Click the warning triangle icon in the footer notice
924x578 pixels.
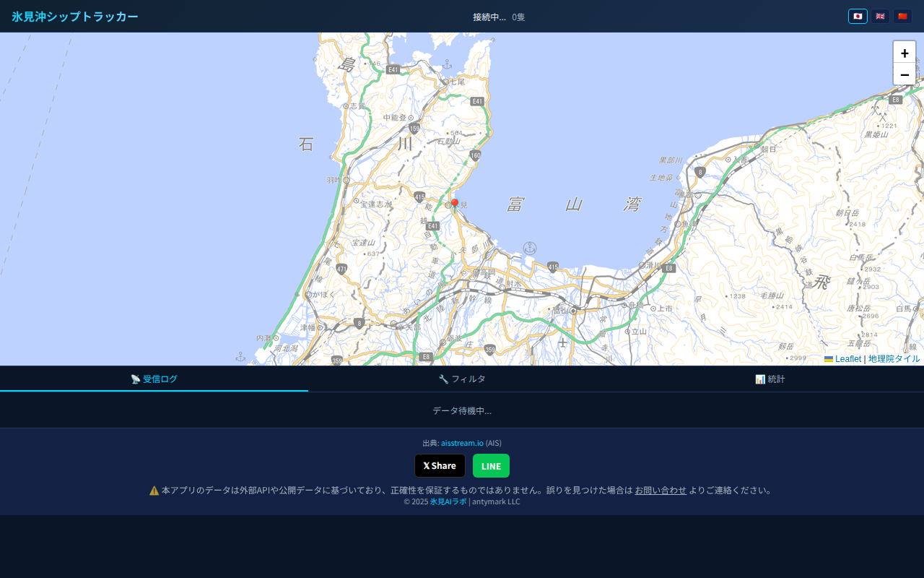(154, 490)
